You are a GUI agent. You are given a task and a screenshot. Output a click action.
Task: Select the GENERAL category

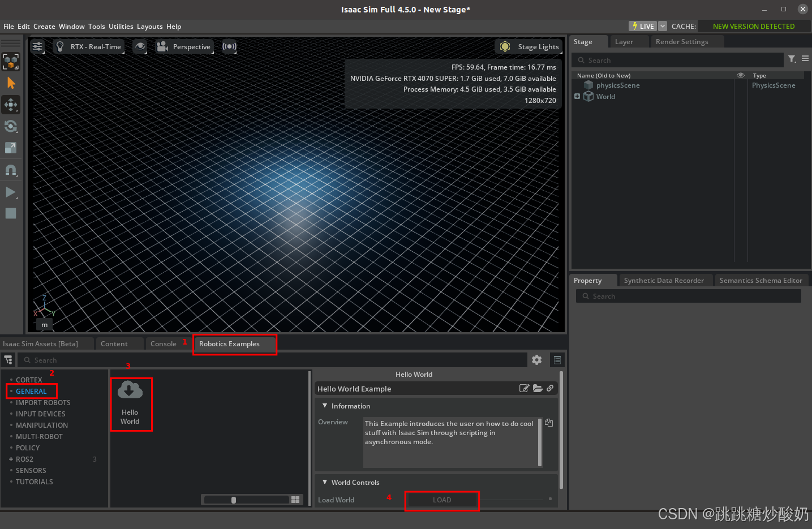tap(31, 392)
